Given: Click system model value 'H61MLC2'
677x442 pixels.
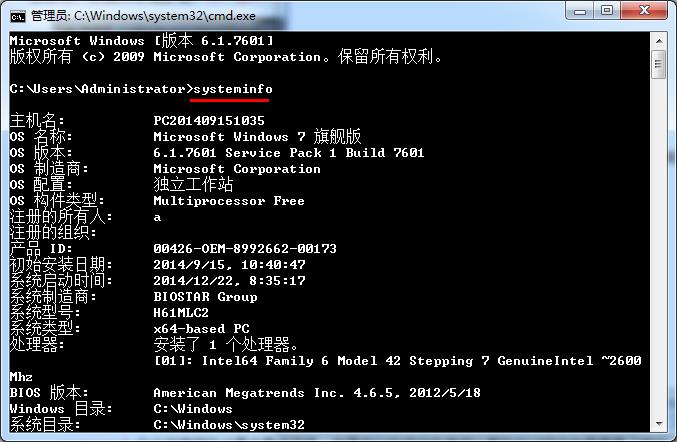Looking at the screenshot, I should pos(181,313).
